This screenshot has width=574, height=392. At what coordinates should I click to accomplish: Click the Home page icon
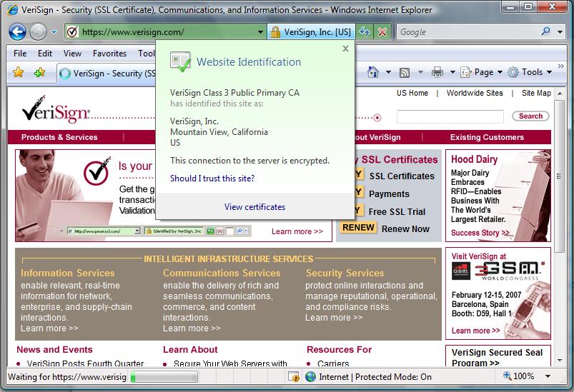(372, 72)
